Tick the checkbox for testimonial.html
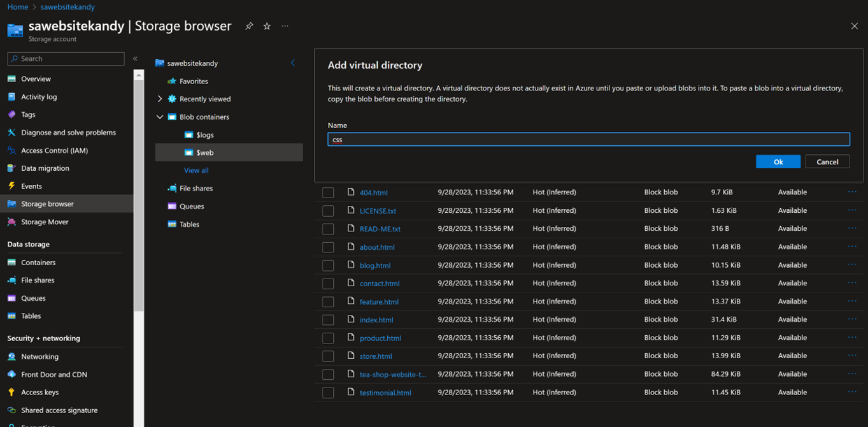 [328, 393]
